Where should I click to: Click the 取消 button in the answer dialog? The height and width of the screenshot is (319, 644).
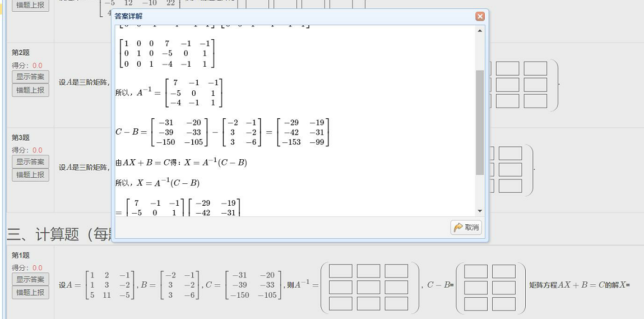click(x=466, y=227)
